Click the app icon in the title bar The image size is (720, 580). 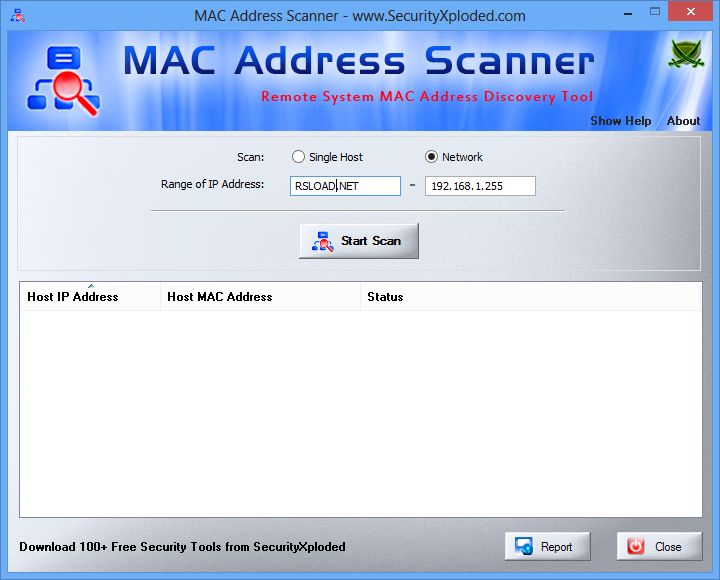tap(17, 15)
